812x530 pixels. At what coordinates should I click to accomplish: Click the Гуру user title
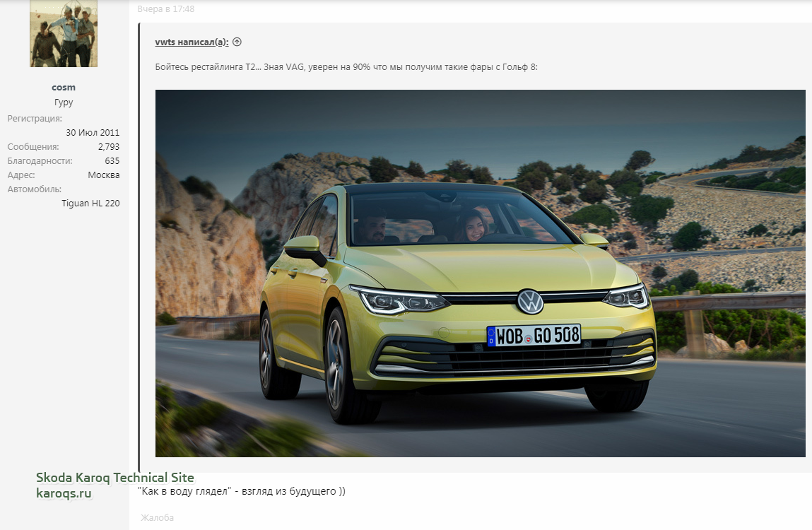point(64,102)
